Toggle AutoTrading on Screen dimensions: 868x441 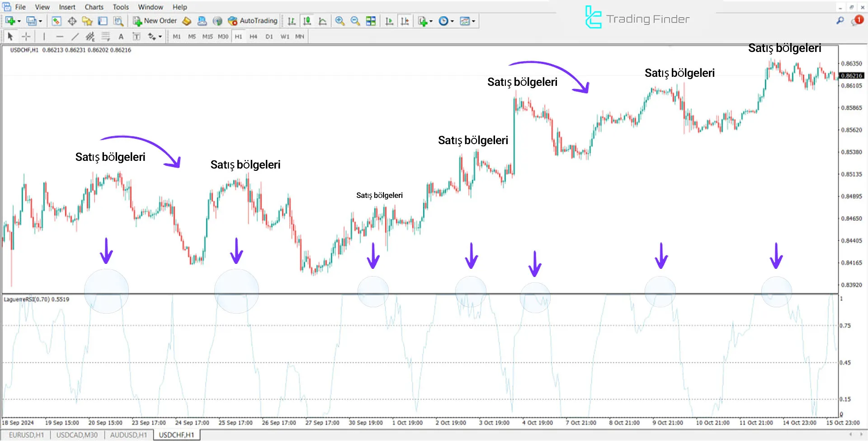tap(253, 21)
